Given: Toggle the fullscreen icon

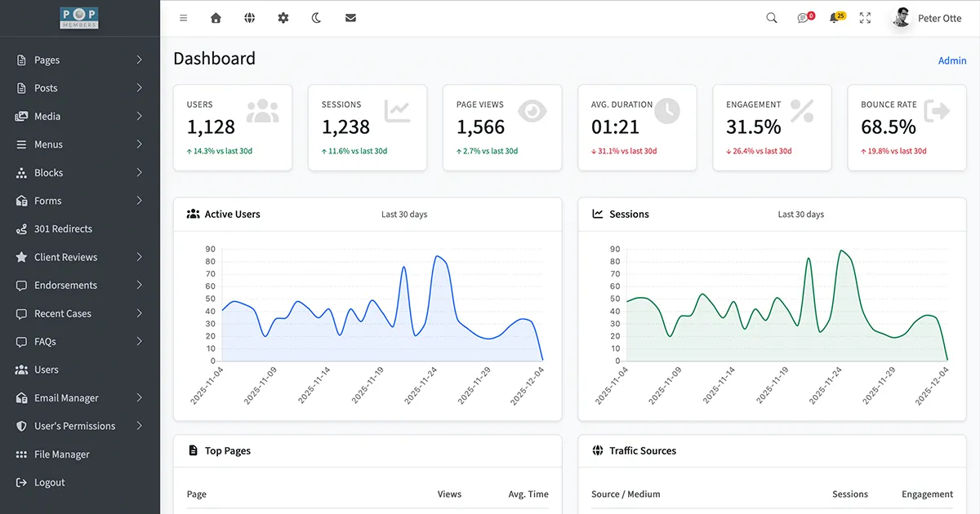Looking at the screenshot, I should [866, 18].
